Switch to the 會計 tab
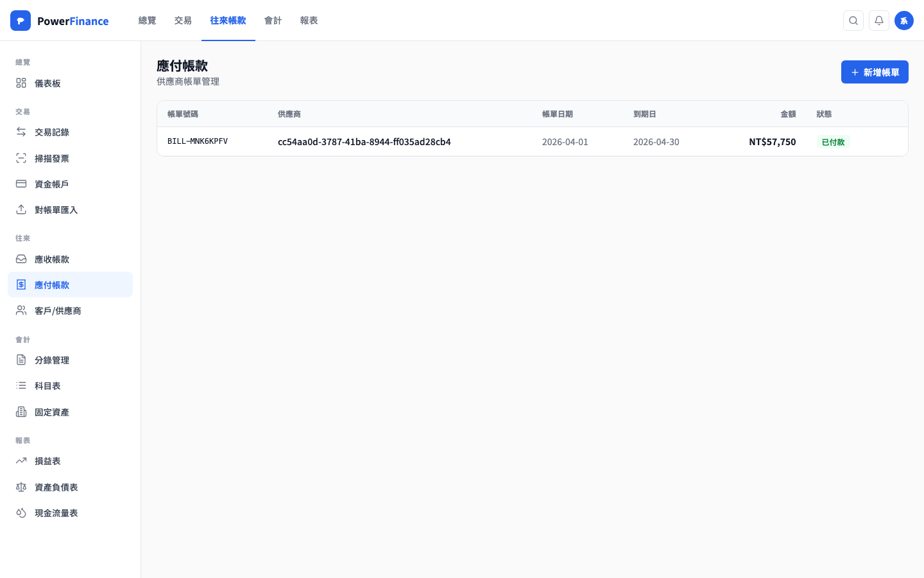The width and height of the screenshot is (924, 578). 273,20
